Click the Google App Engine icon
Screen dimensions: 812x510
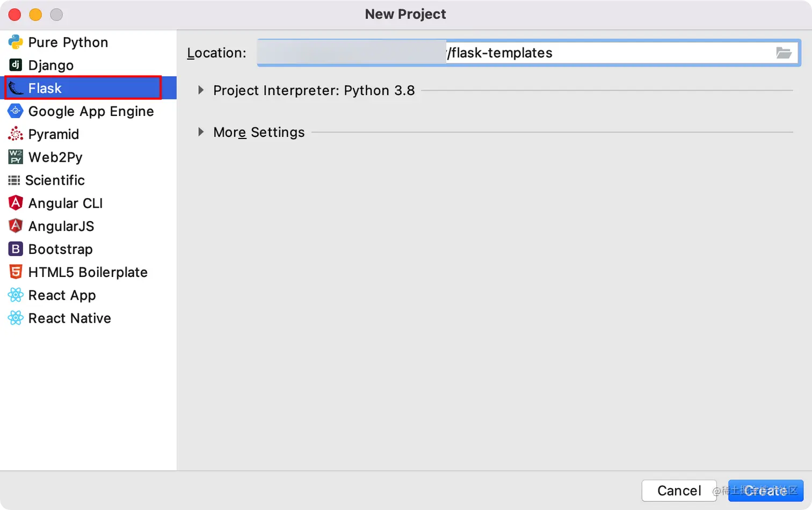point(16,111)
